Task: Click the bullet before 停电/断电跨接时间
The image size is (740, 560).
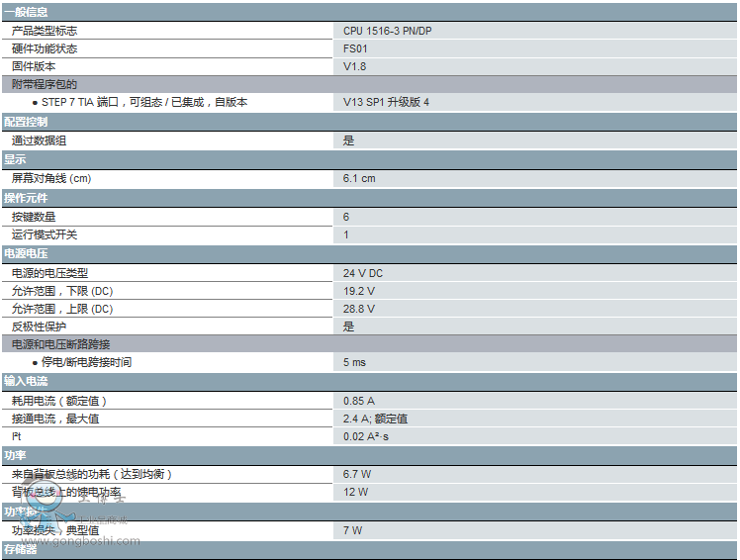Action: coord(35,362)
